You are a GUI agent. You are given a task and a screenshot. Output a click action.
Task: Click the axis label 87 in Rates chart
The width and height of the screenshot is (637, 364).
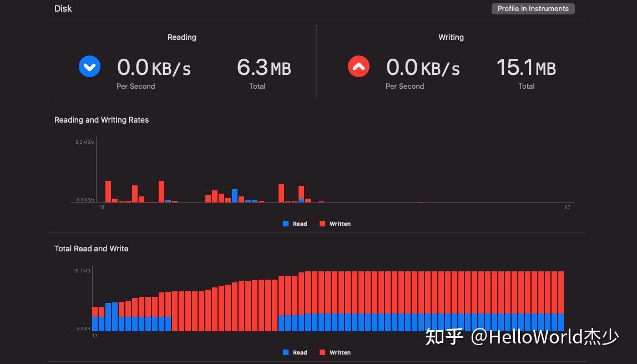tap(567, 207)
